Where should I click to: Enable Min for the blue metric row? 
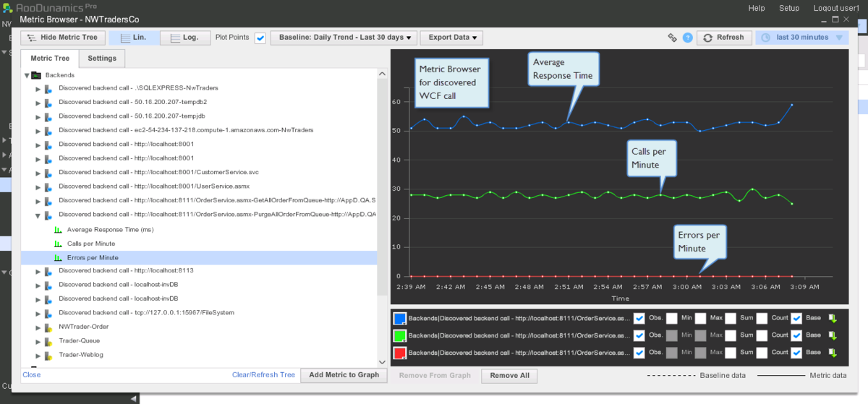[672, 318]
